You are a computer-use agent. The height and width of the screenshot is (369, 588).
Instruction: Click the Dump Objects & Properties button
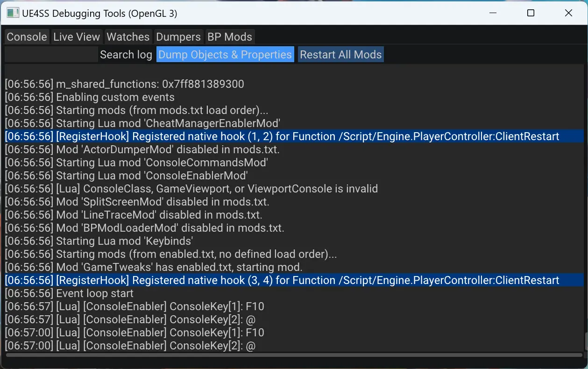(225, 55)
